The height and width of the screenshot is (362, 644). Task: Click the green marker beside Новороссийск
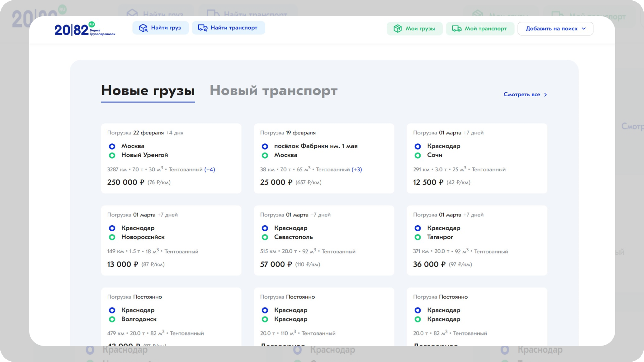(x=112, y=237)
